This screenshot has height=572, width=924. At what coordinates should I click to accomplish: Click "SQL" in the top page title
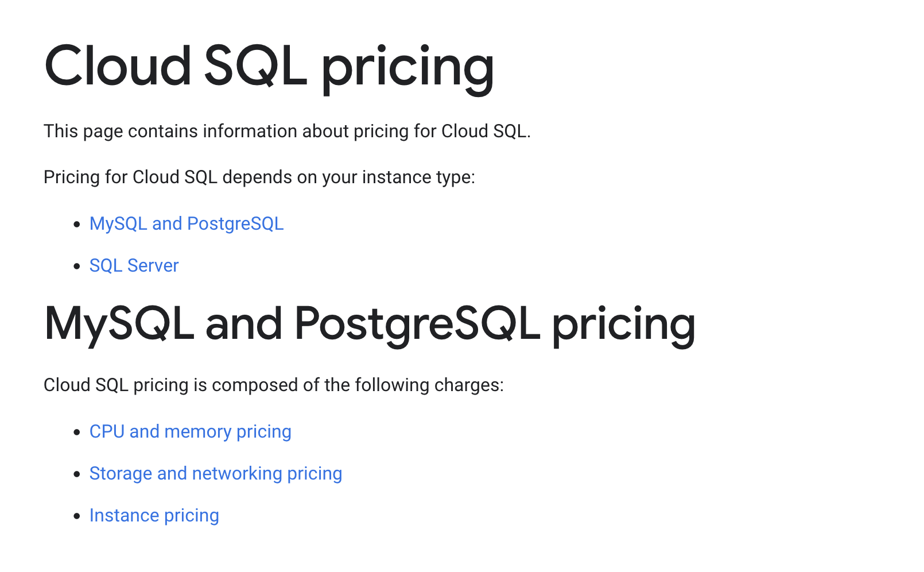(255, 66)
